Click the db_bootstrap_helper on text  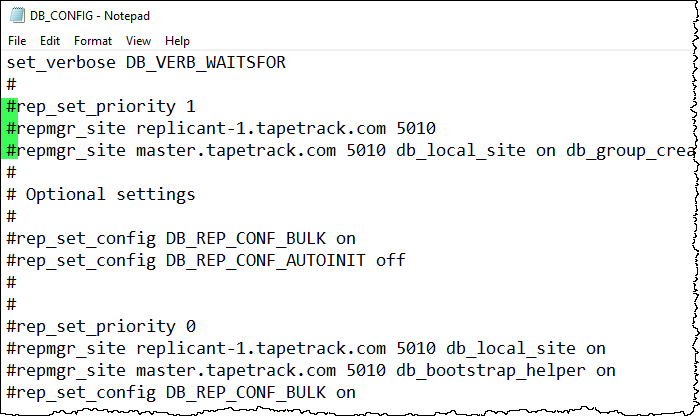pyautogui.click(x=506, y=370)
